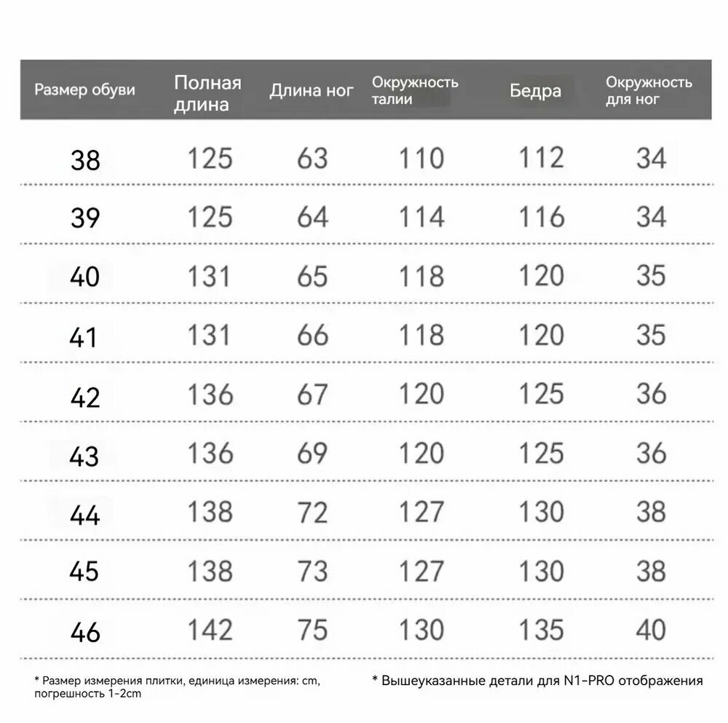
Task: Select shoe size 40 row label
Action: (x=84, y=277)
